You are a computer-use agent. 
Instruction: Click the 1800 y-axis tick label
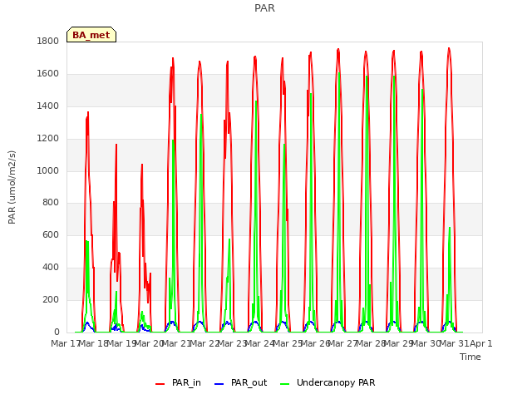coord(48,42)
